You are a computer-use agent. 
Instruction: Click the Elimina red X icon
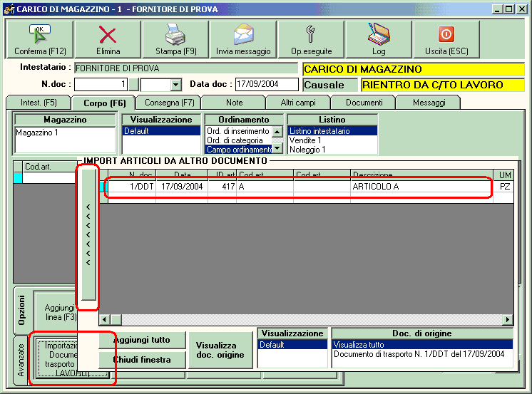click(x=108, y=35)
